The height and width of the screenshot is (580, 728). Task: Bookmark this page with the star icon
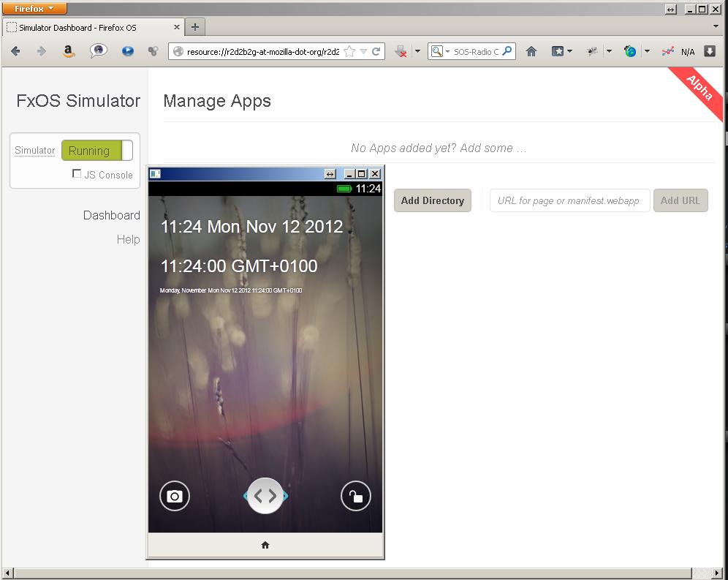pos(349,51)
